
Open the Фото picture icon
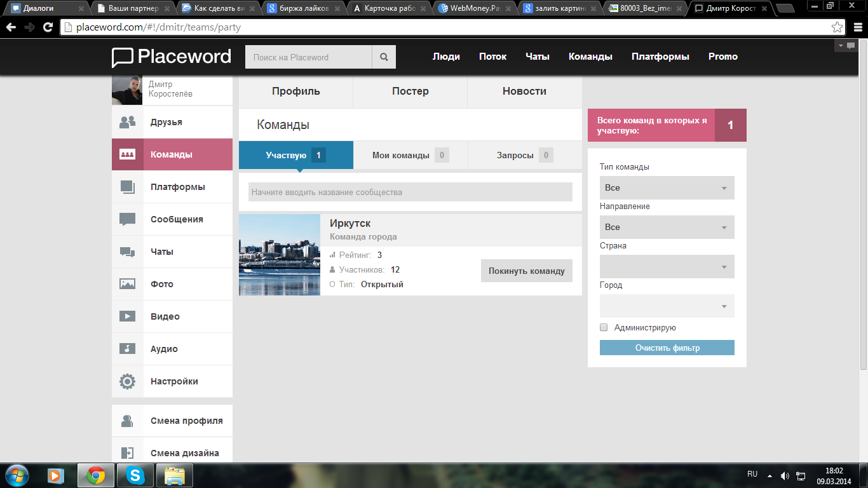point(128,284)
